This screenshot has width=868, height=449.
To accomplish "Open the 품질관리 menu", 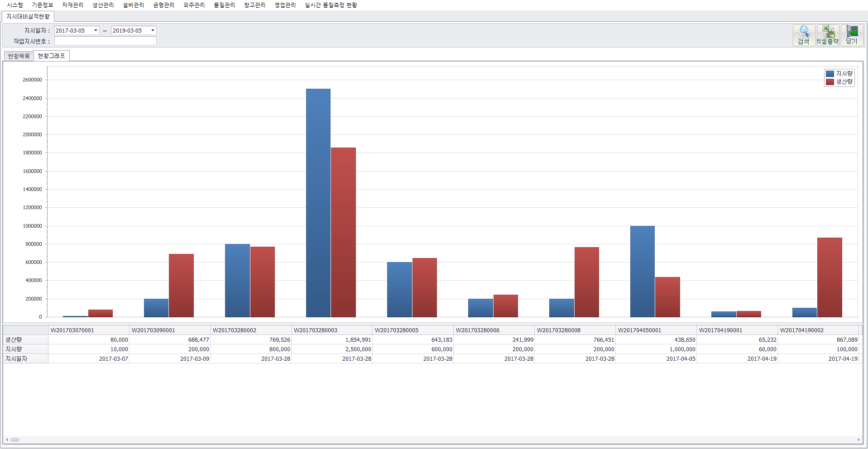I will (224, 5).
